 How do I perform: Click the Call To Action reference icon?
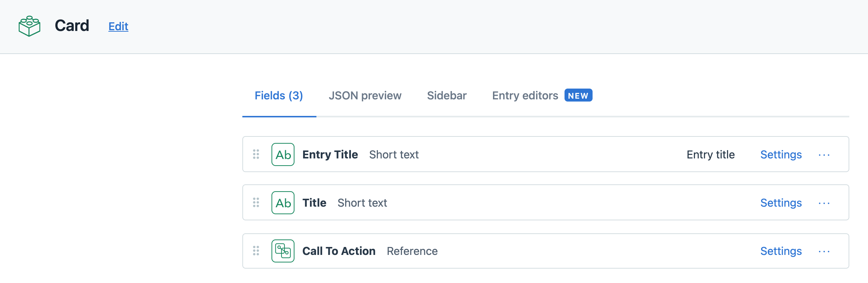pos(283,251)
